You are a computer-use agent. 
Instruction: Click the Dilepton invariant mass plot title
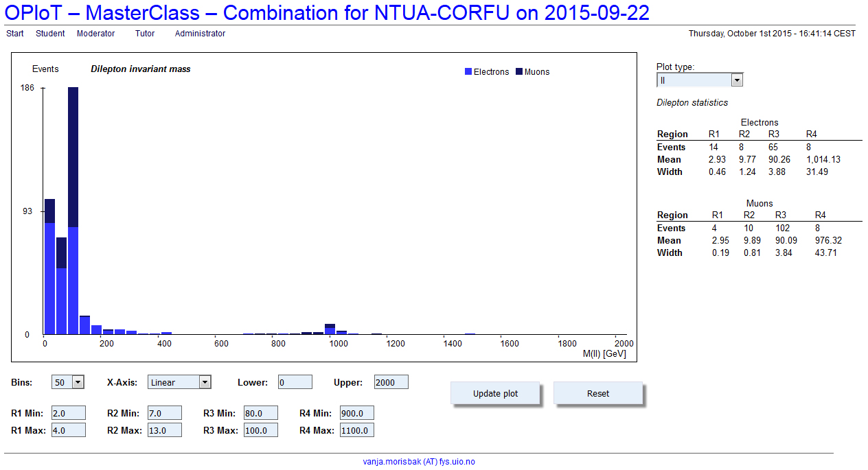(141, 69)
